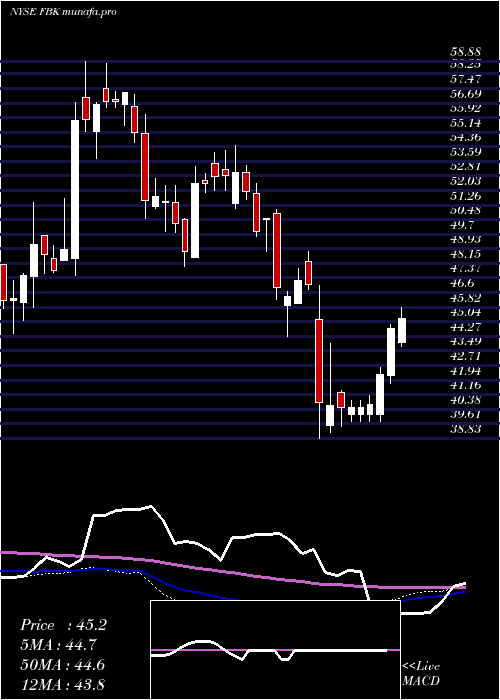Click the 52.03 price axis label
Image resolution: width=500 pixels, height=700 pixels.
(x=465, y=181)
